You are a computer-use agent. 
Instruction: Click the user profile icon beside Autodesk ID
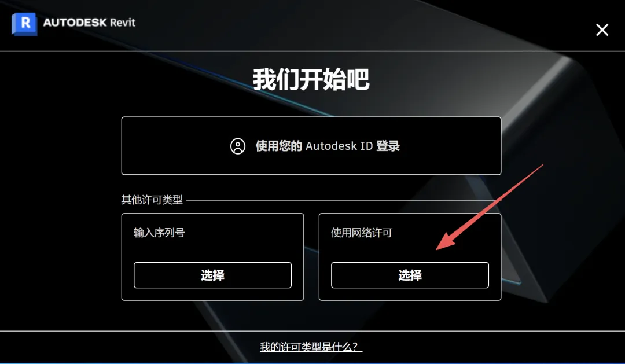238,146
